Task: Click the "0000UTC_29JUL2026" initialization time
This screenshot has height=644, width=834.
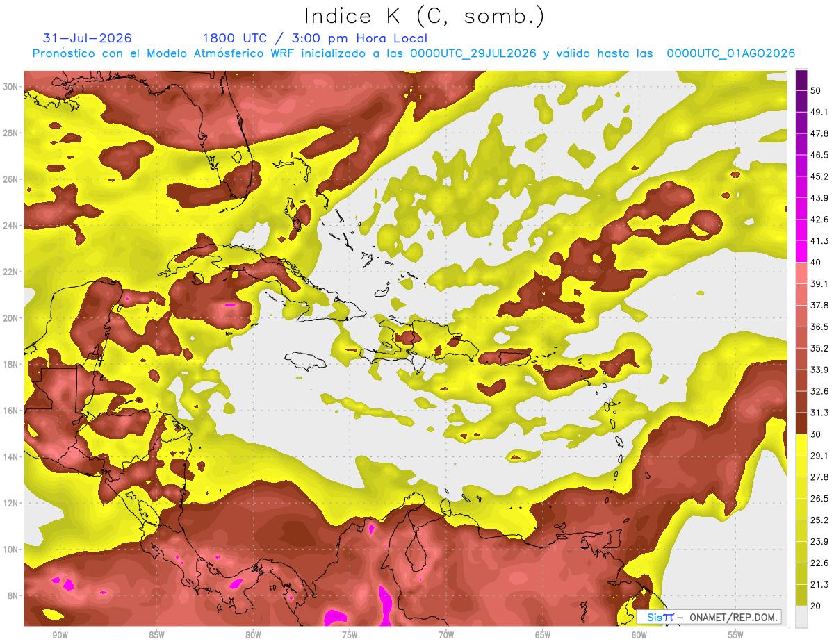Action: (473, 53)
